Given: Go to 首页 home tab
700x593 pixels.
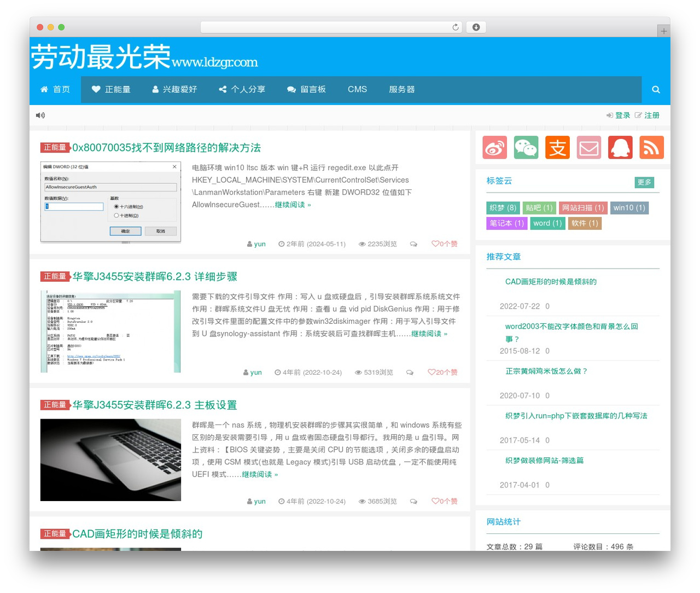Looking at the screenshot, I should [55, 89].
